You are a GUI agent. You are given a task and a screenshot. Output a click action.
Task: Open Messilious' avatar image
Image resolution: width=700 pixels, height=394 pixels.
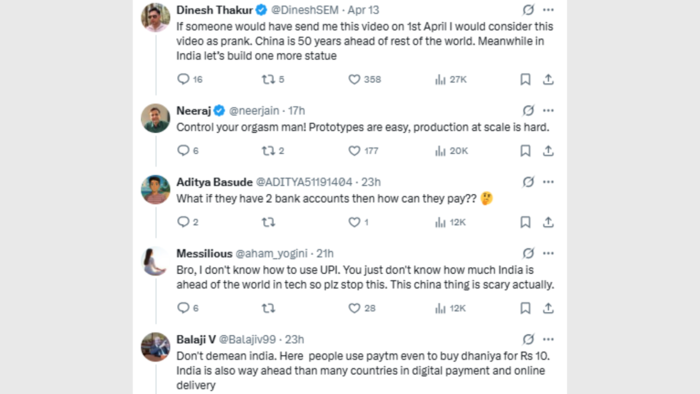click(155, 261)
